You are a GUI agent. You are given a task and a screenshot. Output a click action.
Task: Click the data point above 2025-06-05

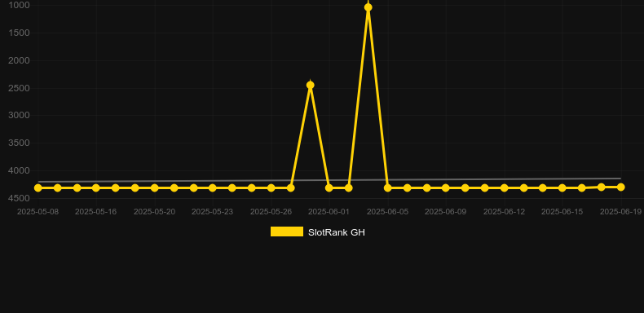point(388,187)
